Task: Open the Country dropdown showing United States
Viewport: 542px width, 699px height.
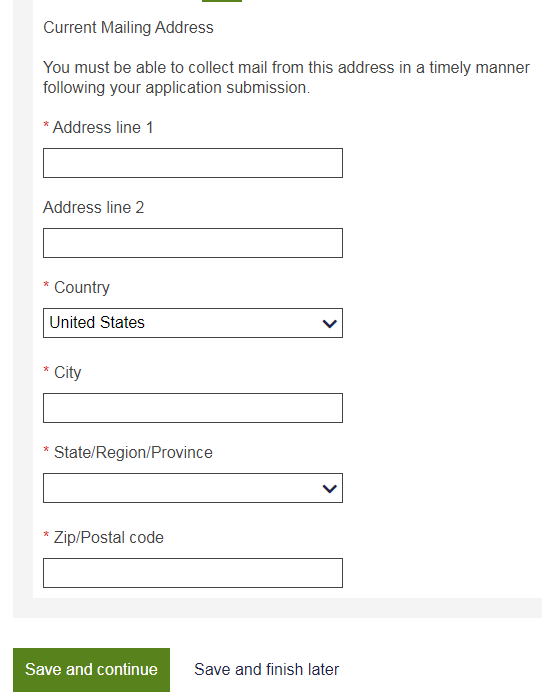Action: click(193, 323)
